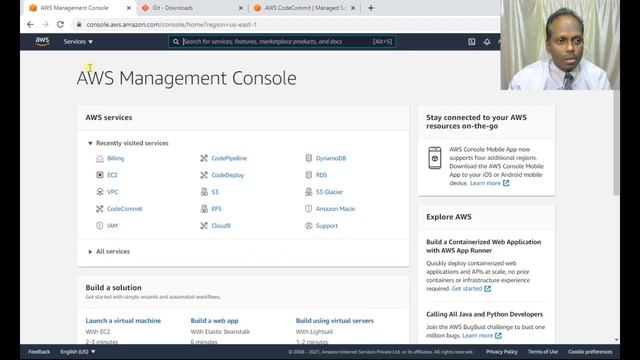640x360 pixels.
Task: Switch to the AWS CodeCommit tab
Action: [304, 8]
